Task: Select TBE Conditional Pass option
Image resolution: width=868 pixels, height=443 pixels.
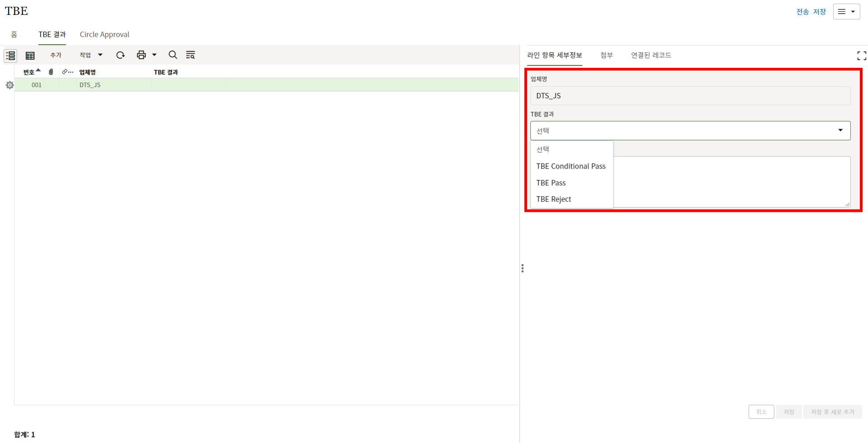Action: point(571,166)
